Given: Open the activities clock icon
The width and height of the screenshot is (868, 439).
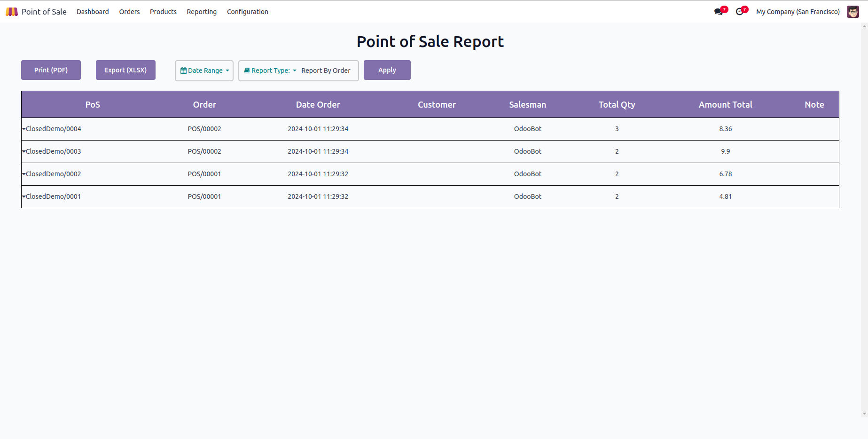Looking at the screenshot, I should coord(740,12).
